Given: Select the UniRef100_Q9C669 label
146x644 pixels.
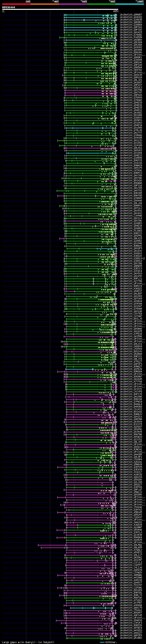Looking at the screenshot, I should coord(131,42).
